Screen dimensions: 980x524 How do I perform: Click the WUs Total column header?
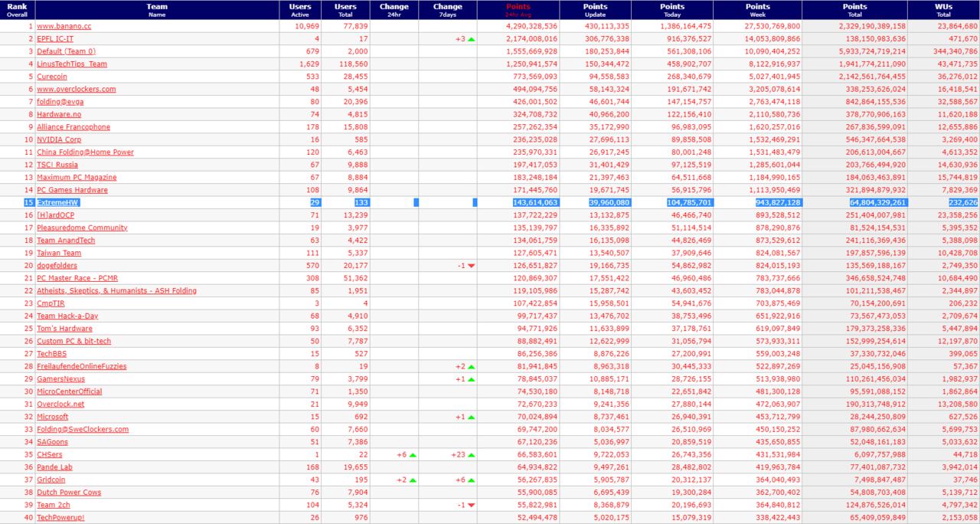[943, 10]
